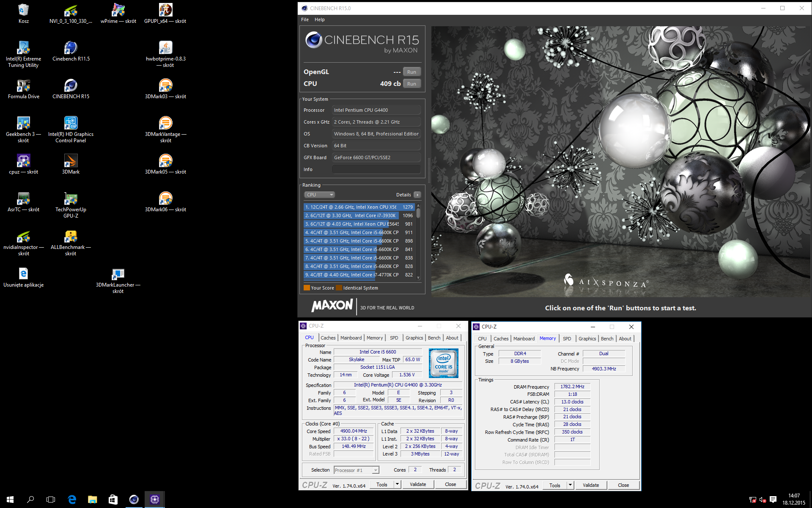Open CINEBENCH R15 desktop icon
The width and height of the screenshot is (812, 508).
click(71, 88)
